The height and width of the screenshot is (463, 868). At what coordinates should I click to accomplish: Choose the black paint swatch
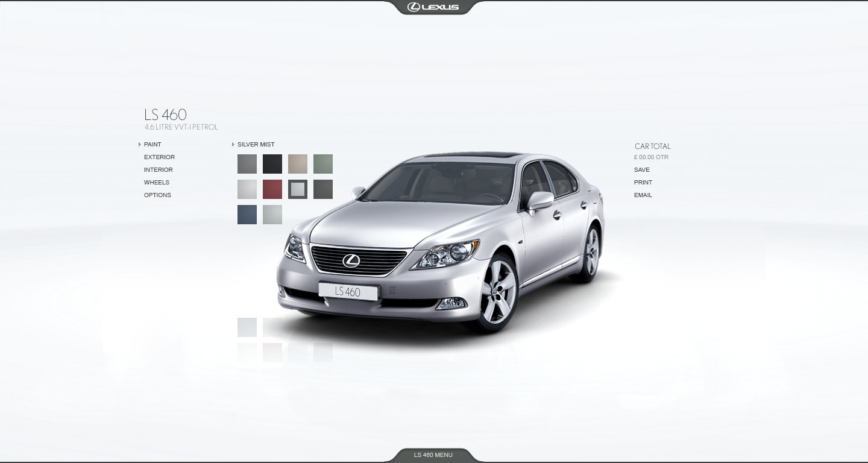(x=272, y=164)
